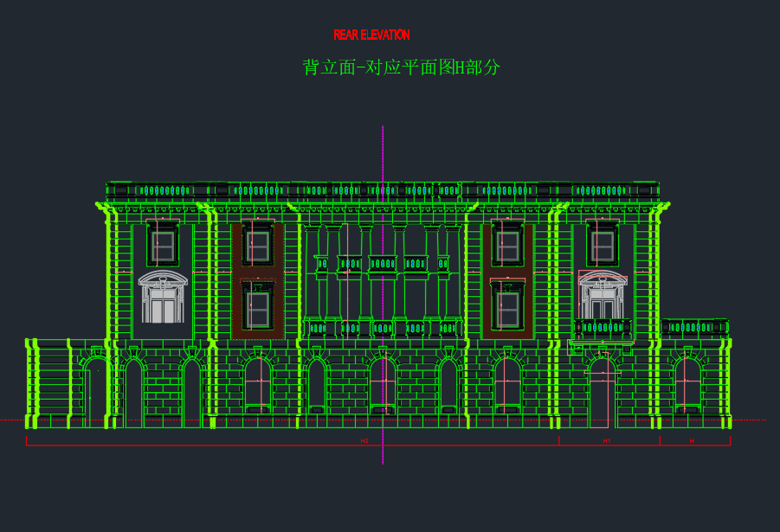Viewport: 780px width, 532px height.
Task: Select the red REAR ELEVATION title text
Action: [371, 35]
